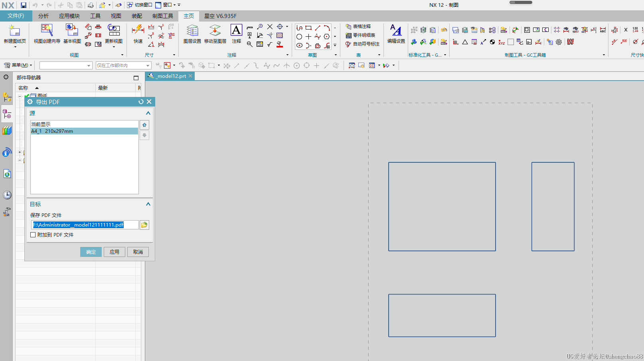Click the 10H7 fit tolerance icon
This screenshot has height=361, width=644.
point(575,30)
